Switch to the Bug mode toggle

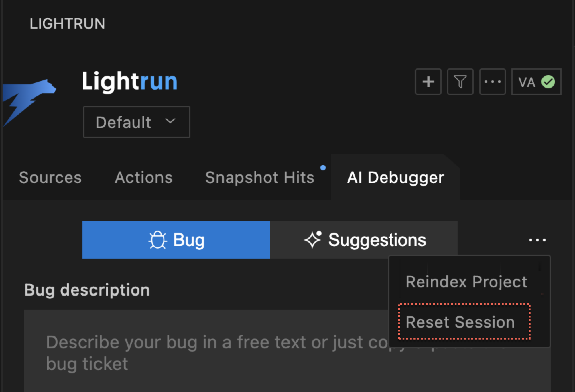tap(176, 240)
